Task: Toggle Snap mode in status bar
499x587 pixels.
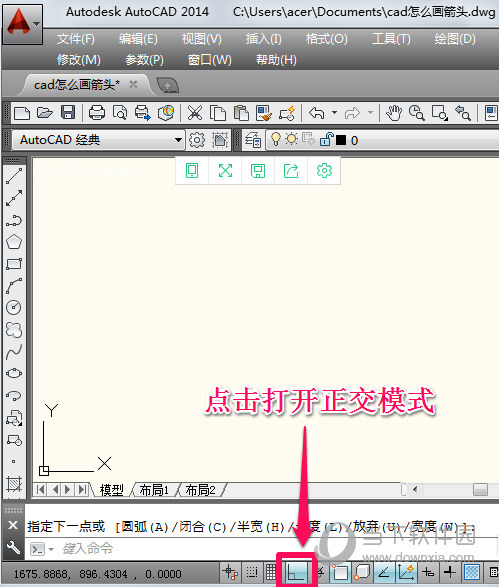Action: (252, 572)
